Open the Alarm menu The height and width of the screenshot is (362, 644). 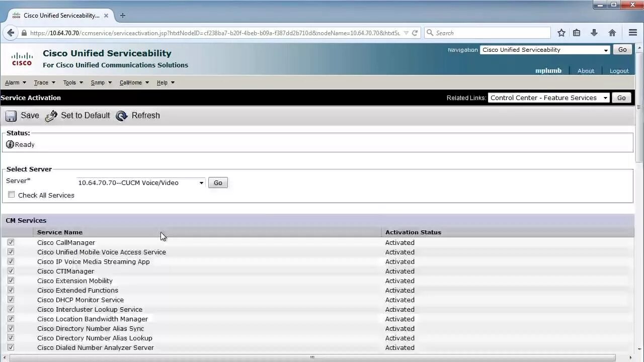pyautogui.click(x=16, y=82)
